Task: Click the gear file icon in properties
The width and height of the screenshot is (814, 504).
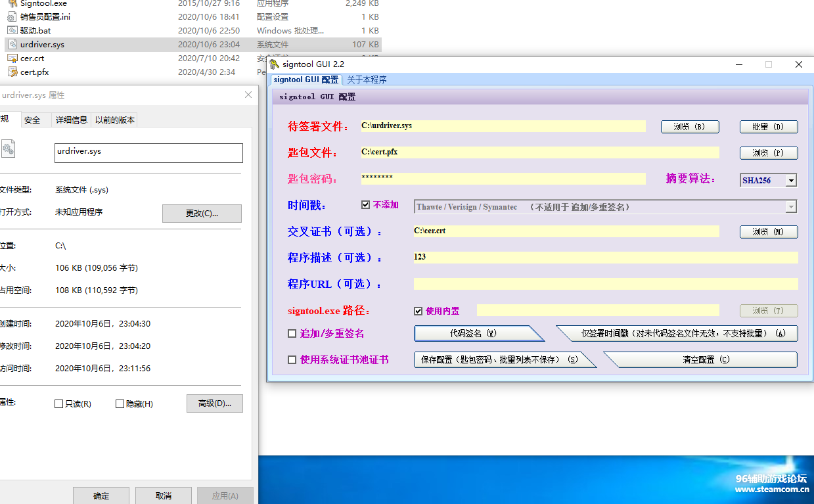Action: coord(8,149)
